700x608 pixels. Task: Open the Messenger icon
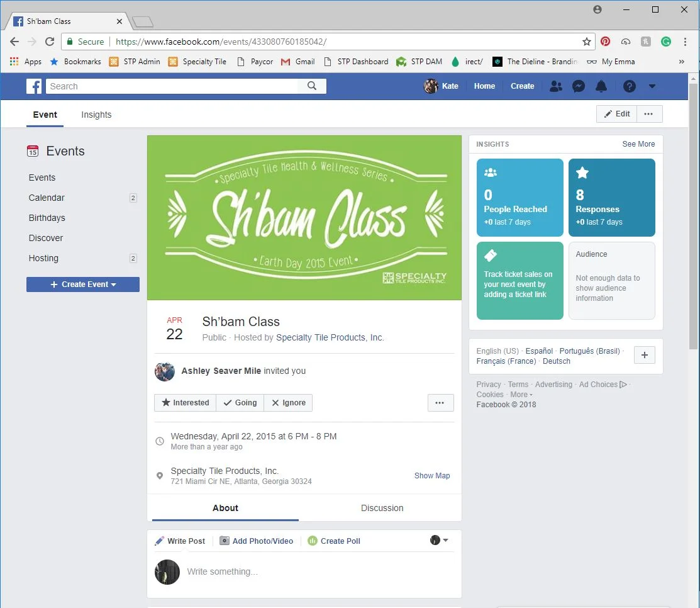coord(579,86)
